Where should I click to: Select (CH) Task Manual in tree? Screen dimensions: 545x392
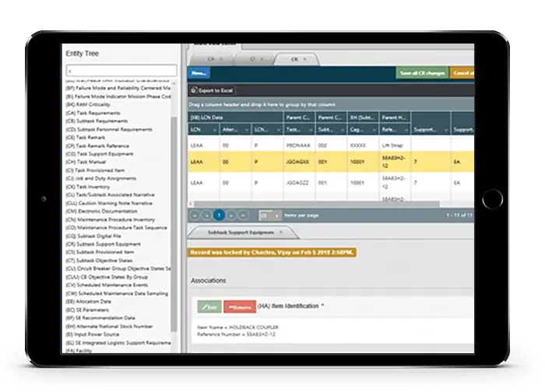point(86,162)
